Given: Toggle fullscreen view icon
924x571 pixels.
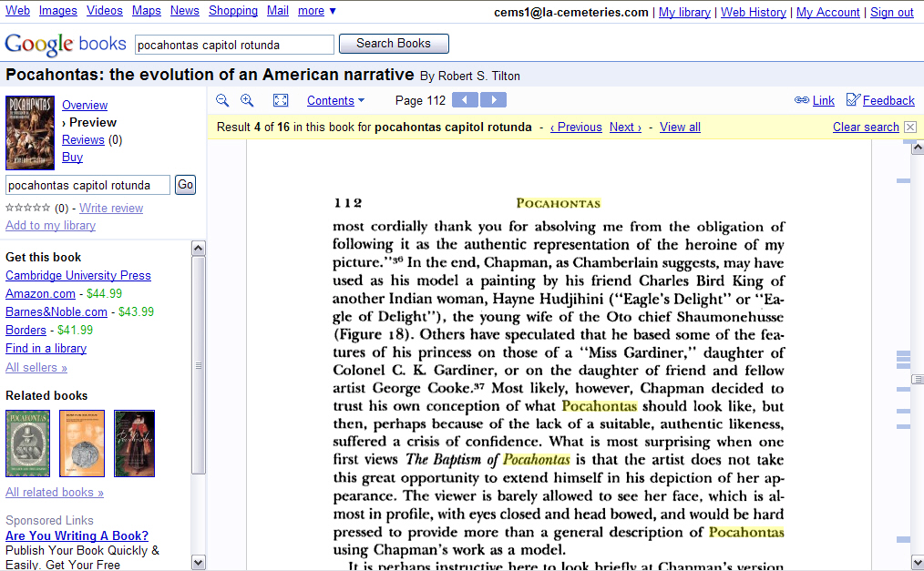Looking at the screenshot, I should pyautogui.click(x=281, y=100).
